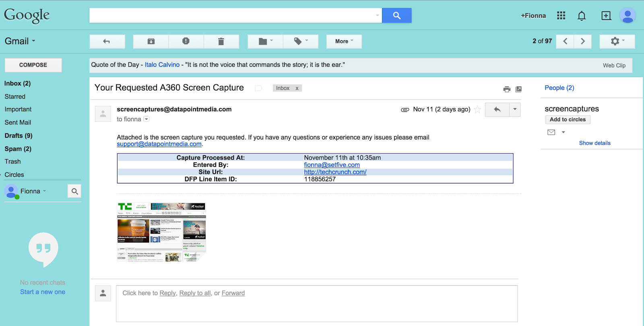Open the email in a new window

518,89
